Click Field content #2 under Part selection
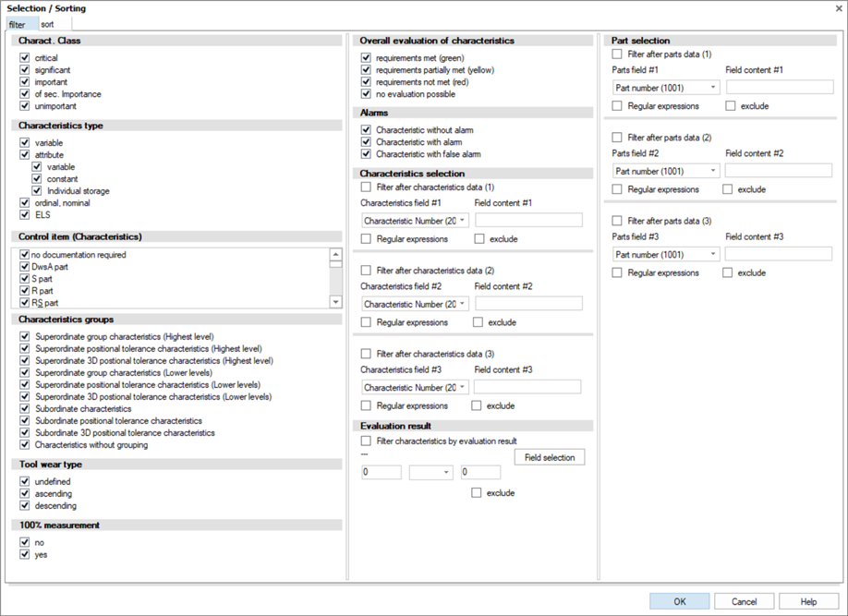 coord(779,170)
